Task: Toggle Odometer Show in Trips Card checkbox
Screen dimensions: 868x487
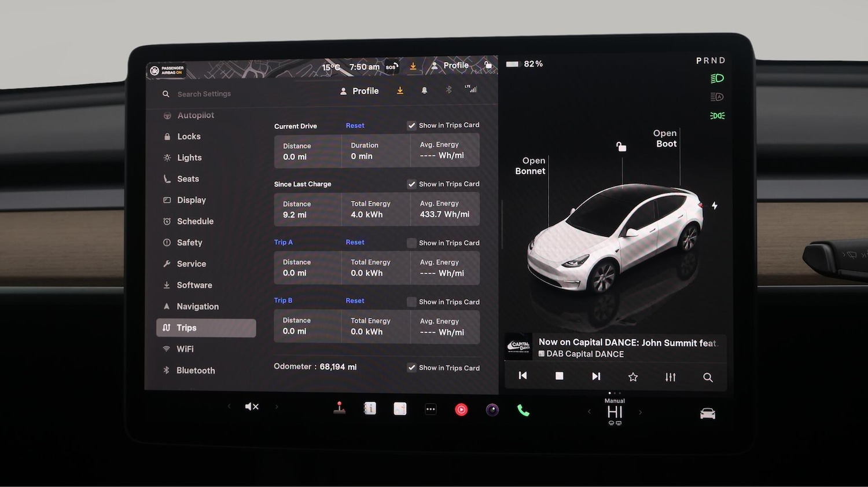Action: (x=411, y=368)
